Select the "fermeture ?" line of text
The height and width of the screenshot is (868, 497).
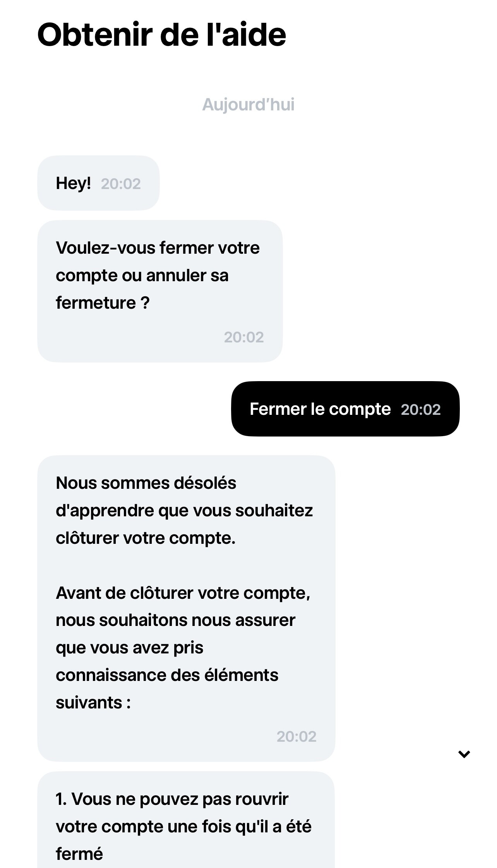[x=103, y=303]
